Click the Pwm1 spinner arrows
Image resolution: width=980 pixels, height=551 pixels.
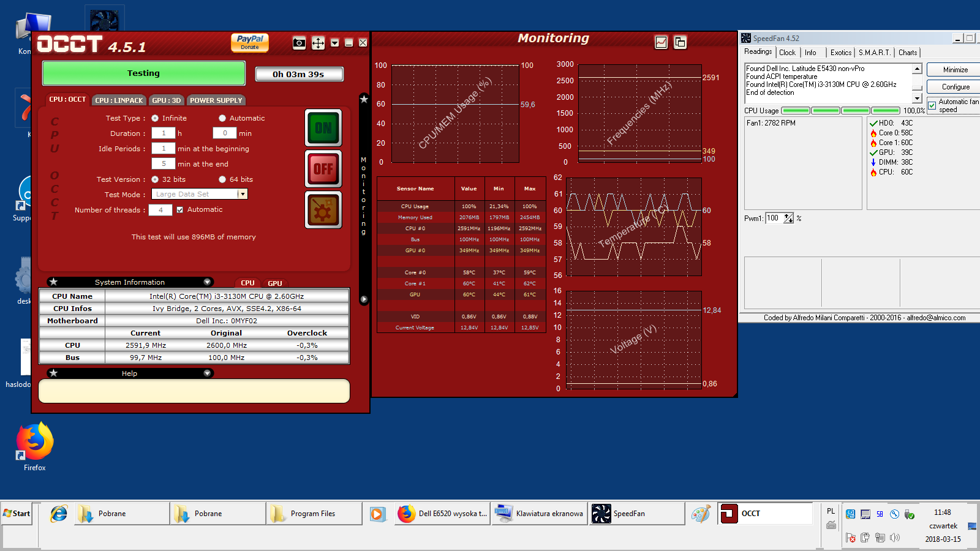pyautogui.click(x=789, y=218)
